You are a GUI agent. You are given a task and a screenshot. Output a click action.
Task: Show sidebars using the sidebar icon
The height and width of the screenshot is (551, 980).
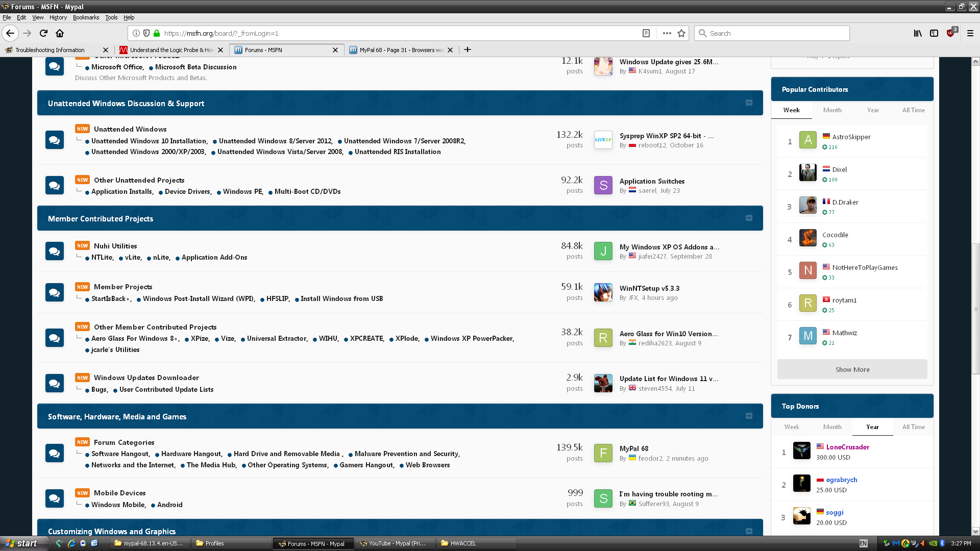[934, 33]
